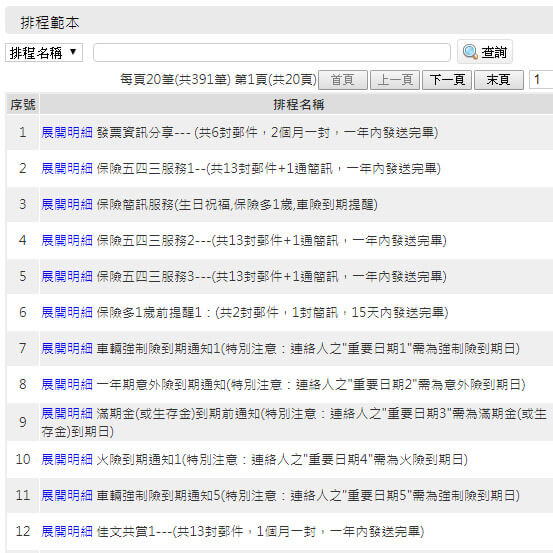Open details for 一年期意外險到期通知
Viewport: 553px width, 553px height.
pos(67,384)
